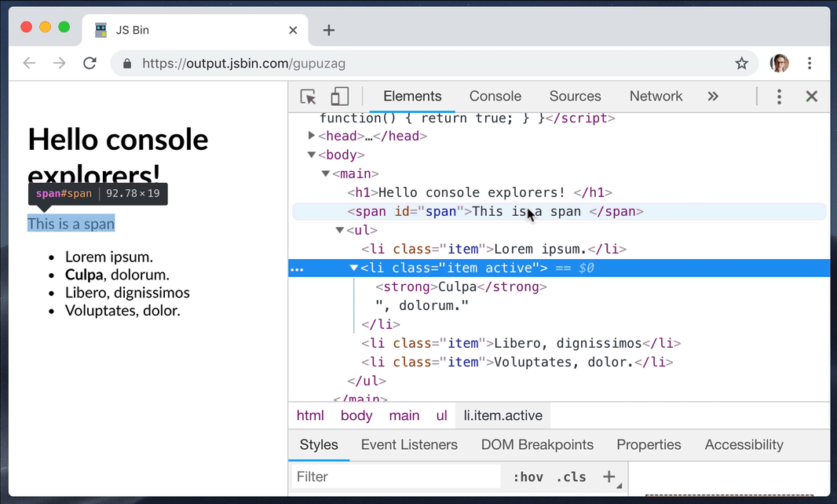The width and height of the screenshot is (837, 504).
Task: Focus the browser address bar
Action: pyautogui.click(x=433, y=64)
